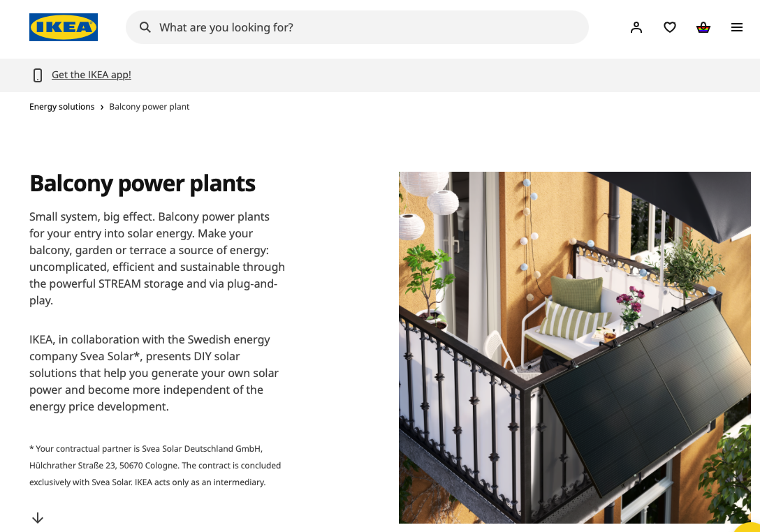Open the hamburger navigation menu icon
This screenshot has width=760, height=532.
737,27
